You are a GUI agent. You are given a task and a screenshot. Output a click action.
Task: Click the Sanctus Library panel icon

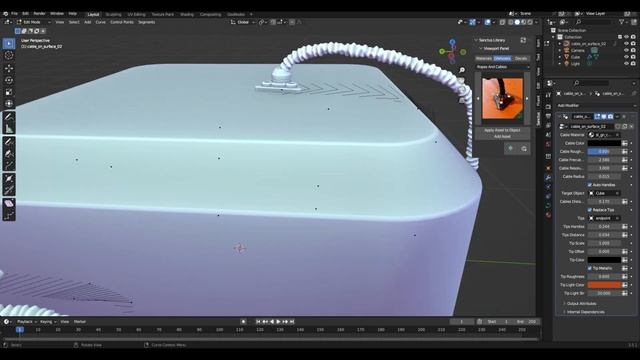[523, 40]
